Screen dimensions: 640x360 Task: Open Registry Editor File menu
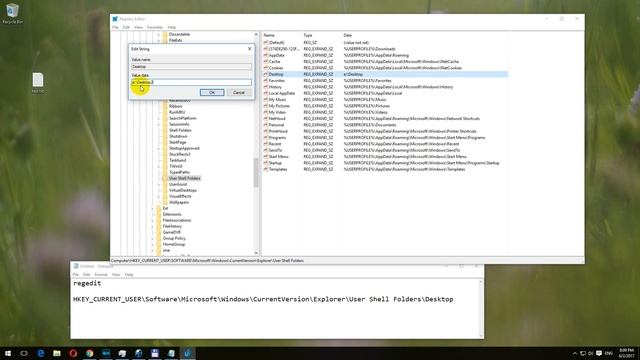click(x=115, y=27)
